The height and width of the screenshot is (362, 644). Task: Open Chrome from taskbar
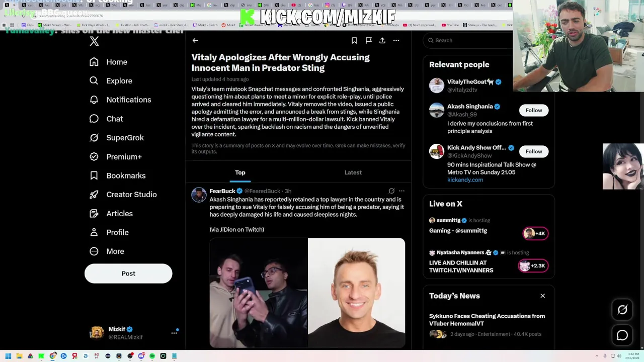52,356
